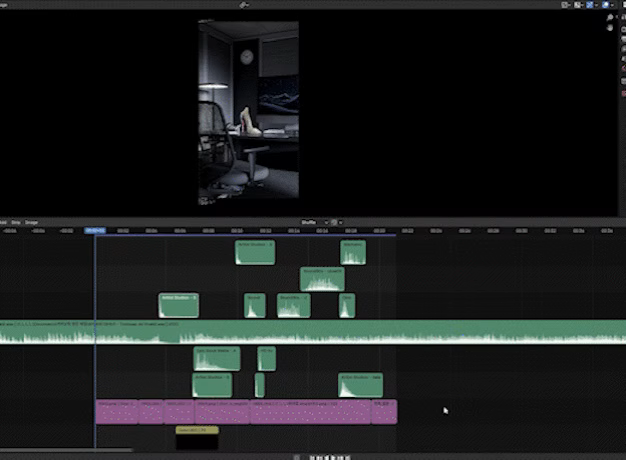Toggle the snapping icon next to Shuffle
This screenshot has width=626, height=460.
pos(334,222)
